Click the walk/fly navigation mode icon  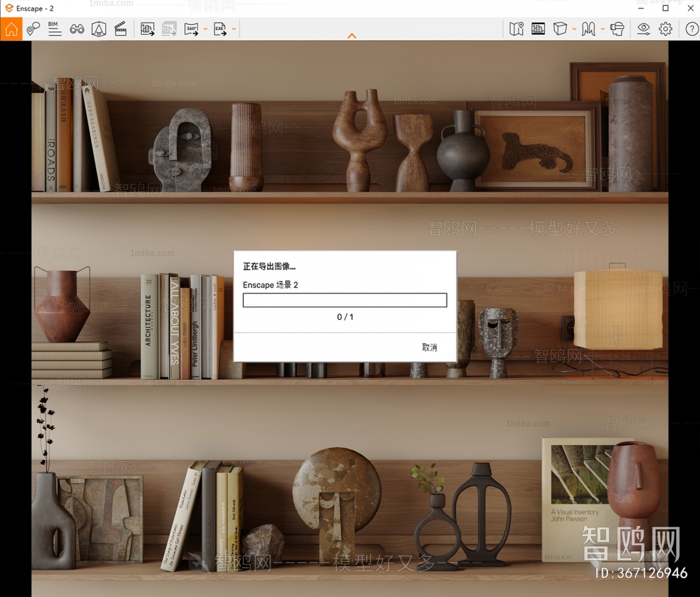(x=588, y=29)
